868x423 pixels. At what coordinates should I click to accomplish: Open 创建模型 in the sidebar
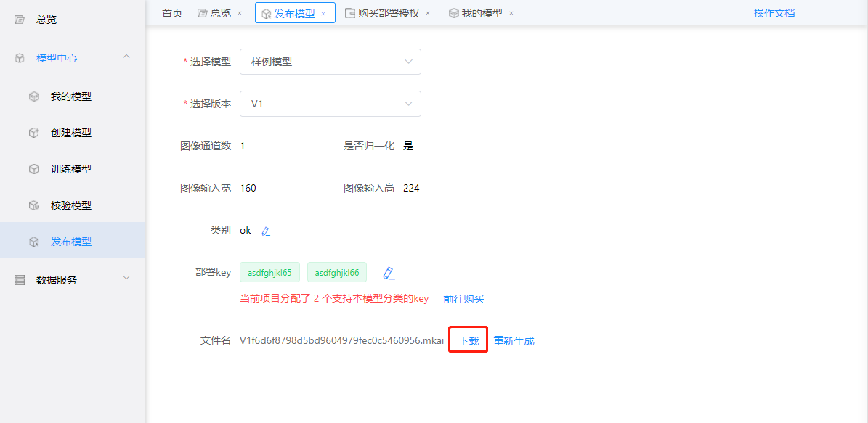73,133
